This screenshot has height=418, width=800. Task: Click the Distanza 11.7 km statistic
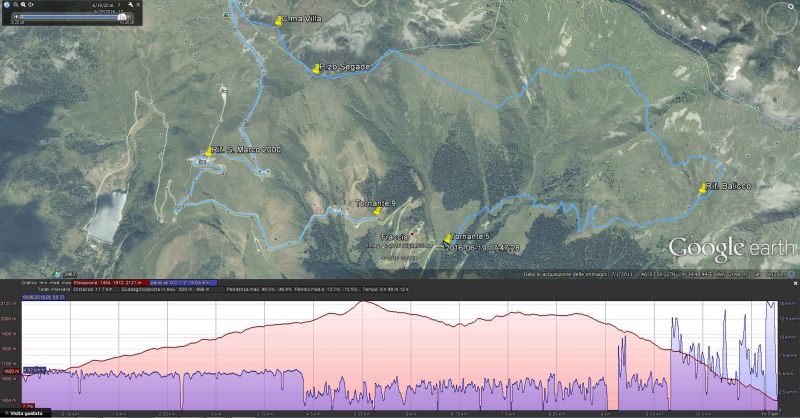(x=92, y=289)
